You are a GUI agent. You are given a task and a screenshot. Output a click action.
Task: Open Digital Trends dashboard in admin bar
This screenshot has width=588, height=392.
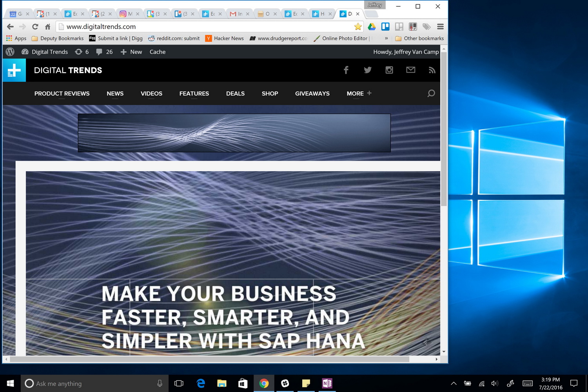pyautogui.click(x=44, y=52)
